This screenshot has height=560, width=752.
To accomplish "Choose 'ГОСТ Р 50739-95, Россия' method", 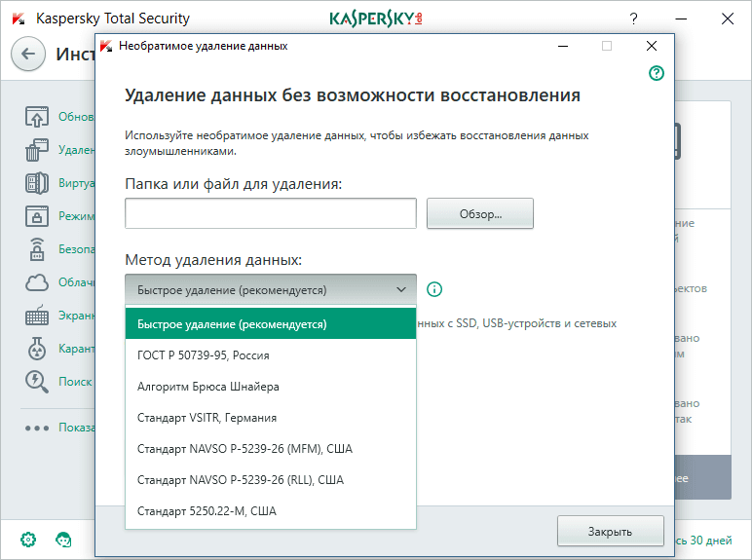I will 271,355.
